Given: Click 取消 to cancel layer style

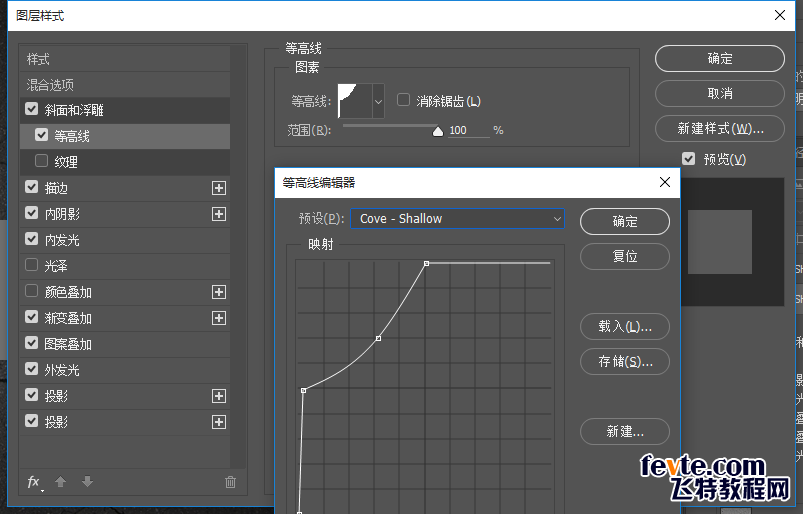Looking at the screenshot, I should (x=720, y=93).
